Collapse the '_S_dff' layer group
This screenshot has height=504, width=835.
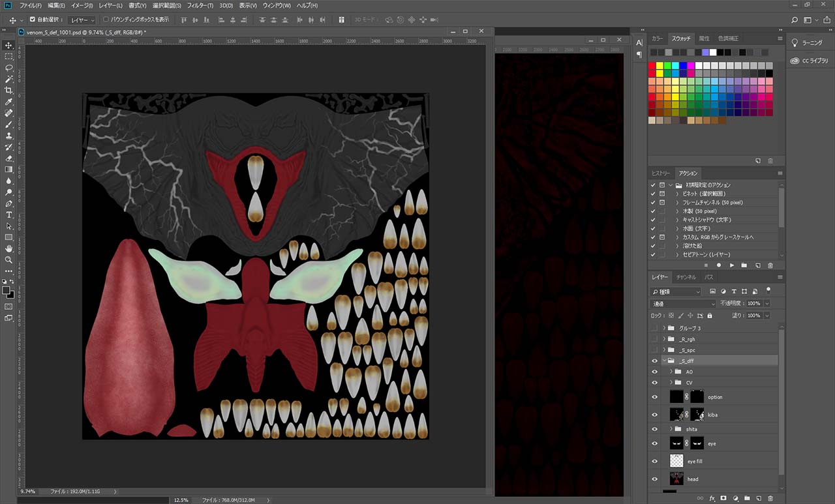664,361
